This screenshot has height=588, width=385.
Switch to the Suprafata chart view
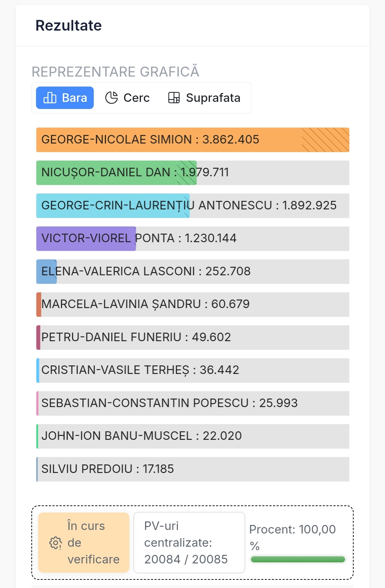click(204, 98)
